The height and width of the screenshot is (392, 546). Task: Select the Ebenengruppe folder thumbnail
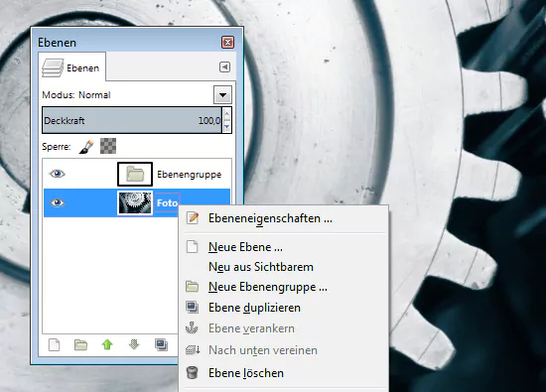click(135, 174)
